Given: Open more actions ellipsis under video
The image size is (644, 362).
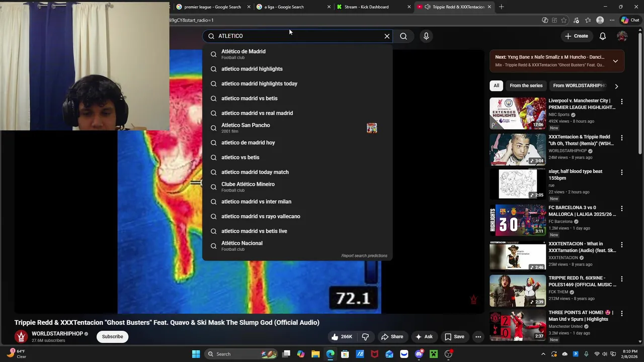Looking at the screenshot, I should [x=478, y=337].
